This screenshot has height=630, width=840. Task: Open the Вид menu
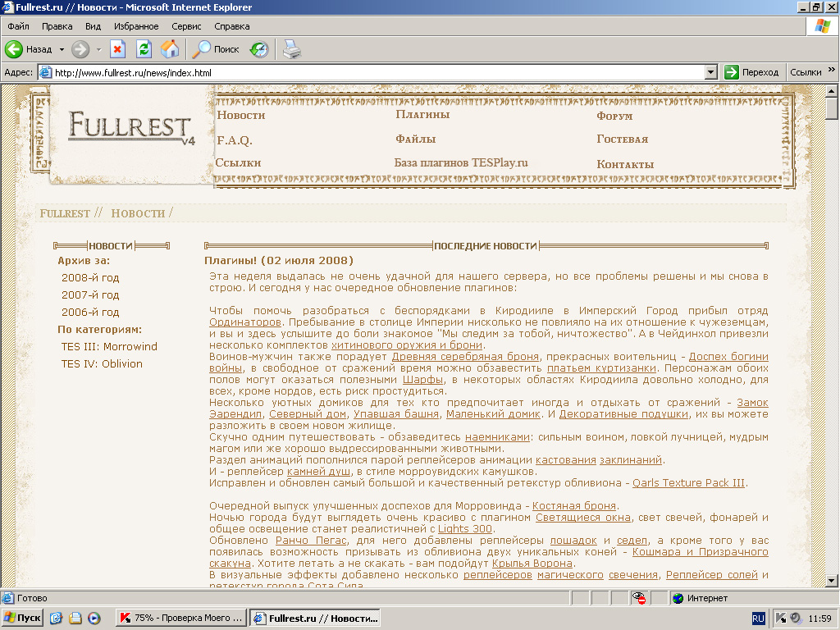[94, 26]
